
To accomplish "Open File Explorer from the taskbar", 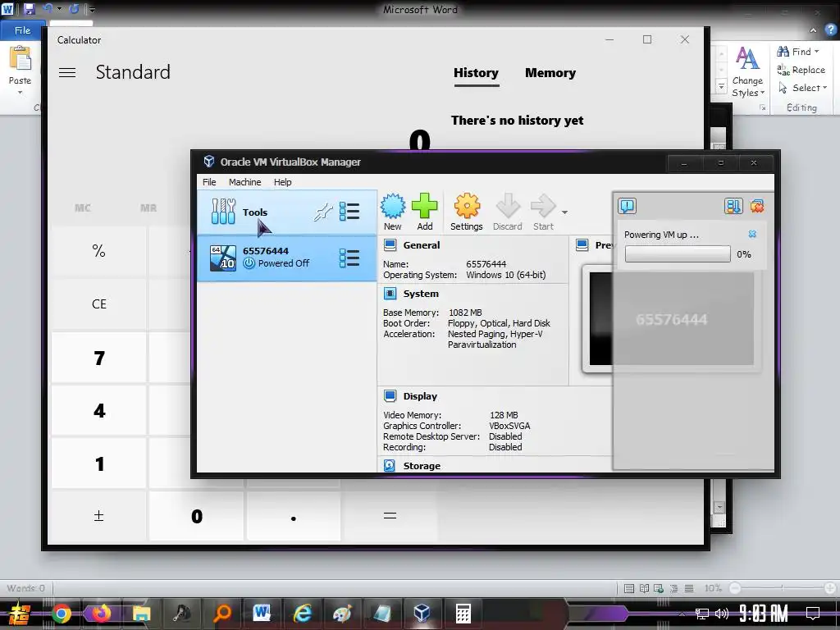I will pyautogui.click(x=141, y=614).
